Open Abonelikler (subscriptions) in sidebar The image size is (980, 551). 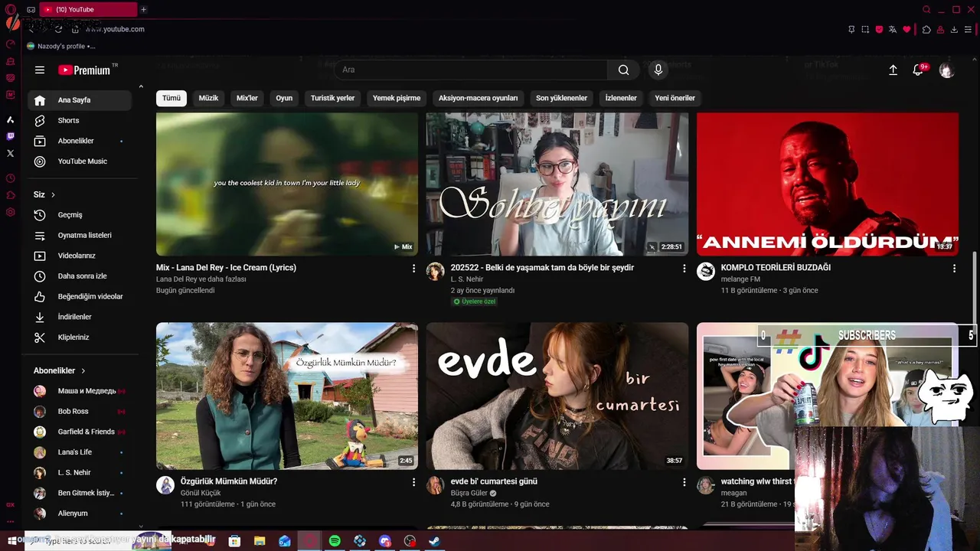coord(80,141)
